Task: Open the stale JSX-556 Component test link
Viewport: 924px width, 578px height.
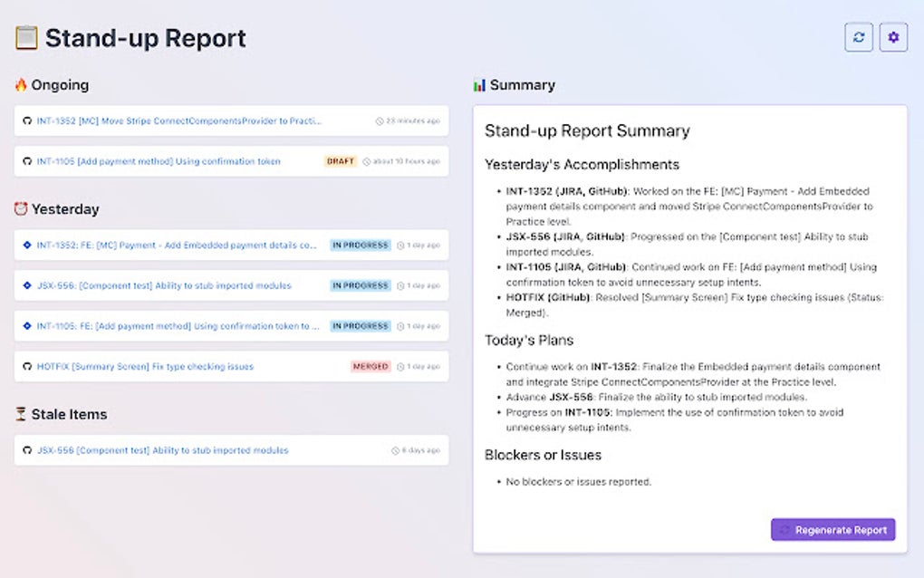Action: click(x=163, y=450)
